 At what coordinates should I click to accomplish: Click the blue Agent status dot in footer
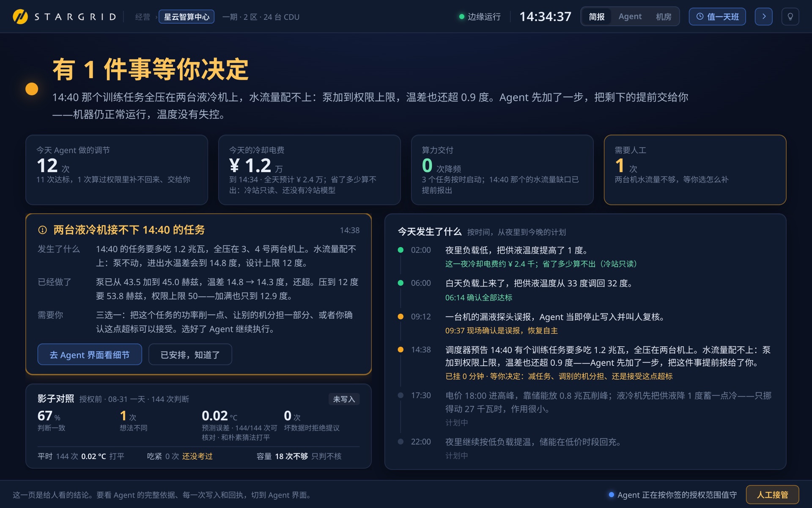click(611, 494)
